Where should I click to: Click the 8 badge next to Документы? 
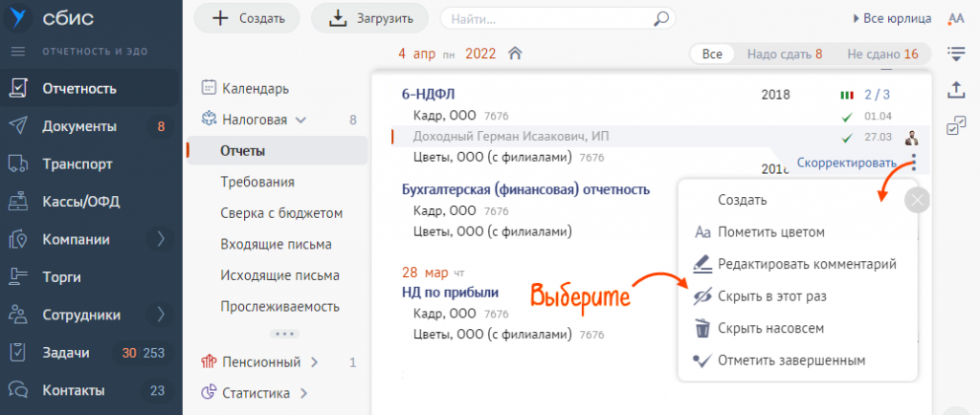pyautogui.click(x=161, y=126)
